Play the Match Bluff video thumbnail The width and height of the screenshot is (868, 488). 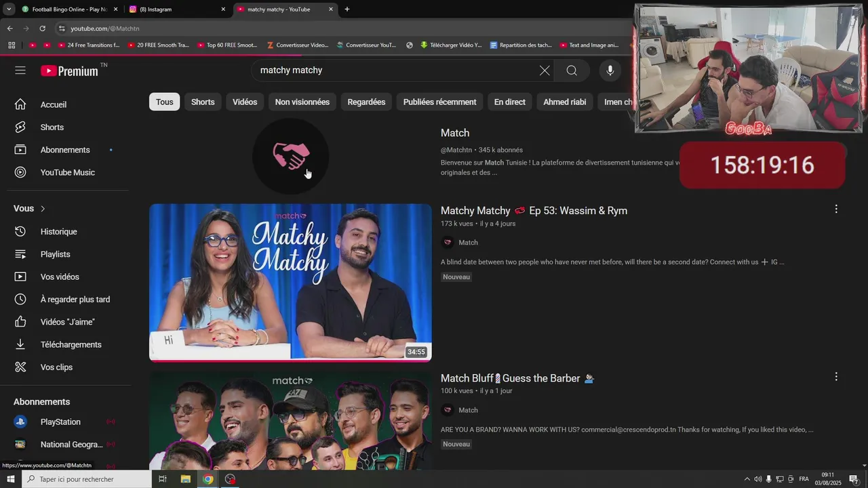coord(290,421)
